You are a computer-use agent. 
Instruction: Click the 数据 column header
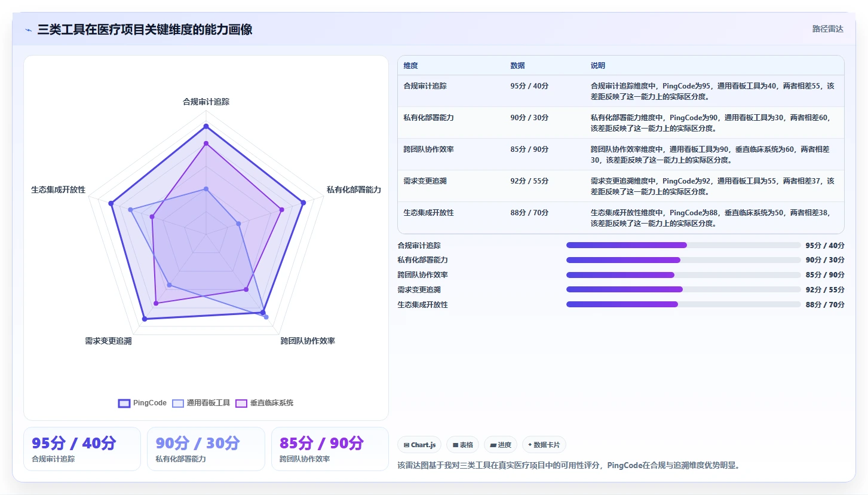[517, 66]
